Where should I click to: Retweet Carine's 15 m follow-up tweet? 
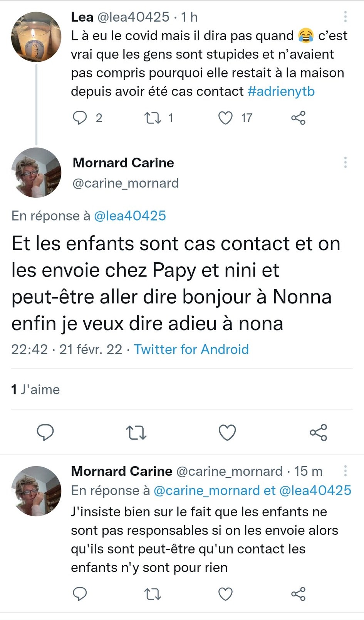pyautogui.click(x=153, y=594)
